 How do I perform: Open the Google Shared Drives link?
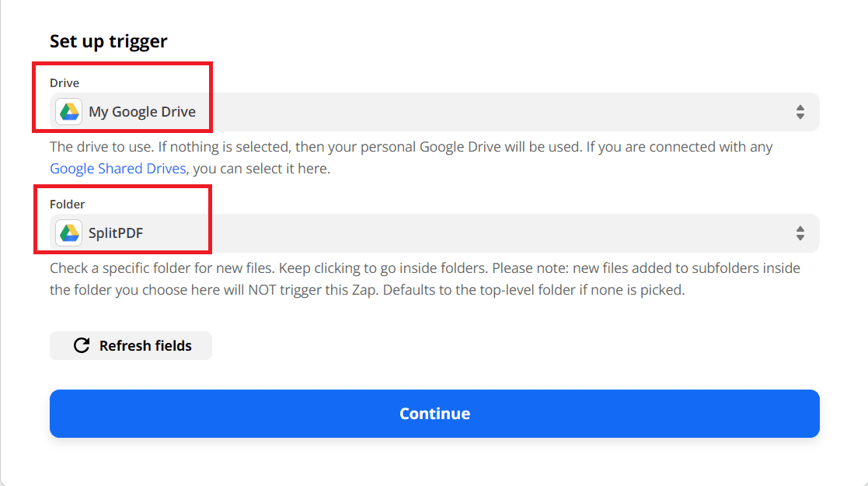tap(118, 169)
